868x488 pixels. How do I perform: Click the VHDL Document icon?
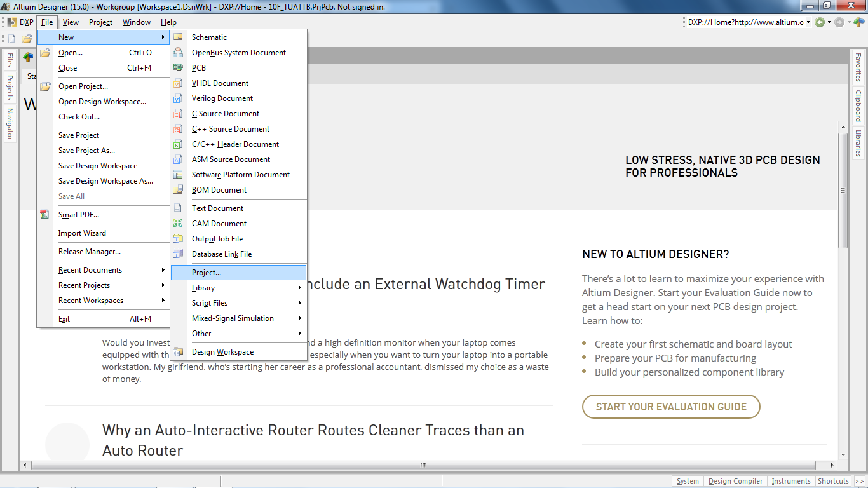pyautogui.click(x=179, y=83)
